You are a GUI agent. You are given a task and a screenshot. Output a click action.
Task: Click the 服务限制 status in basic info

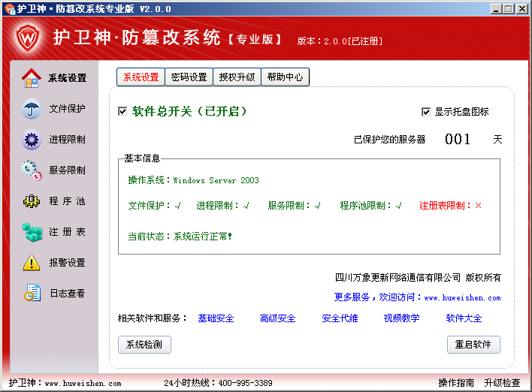pyautogui.click(x=294, y=206)
